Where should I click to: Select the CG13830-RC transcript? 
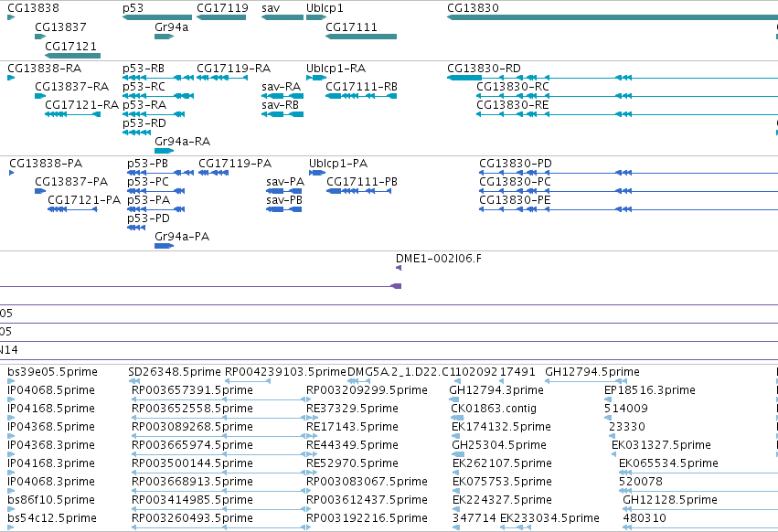click(627, 96)
